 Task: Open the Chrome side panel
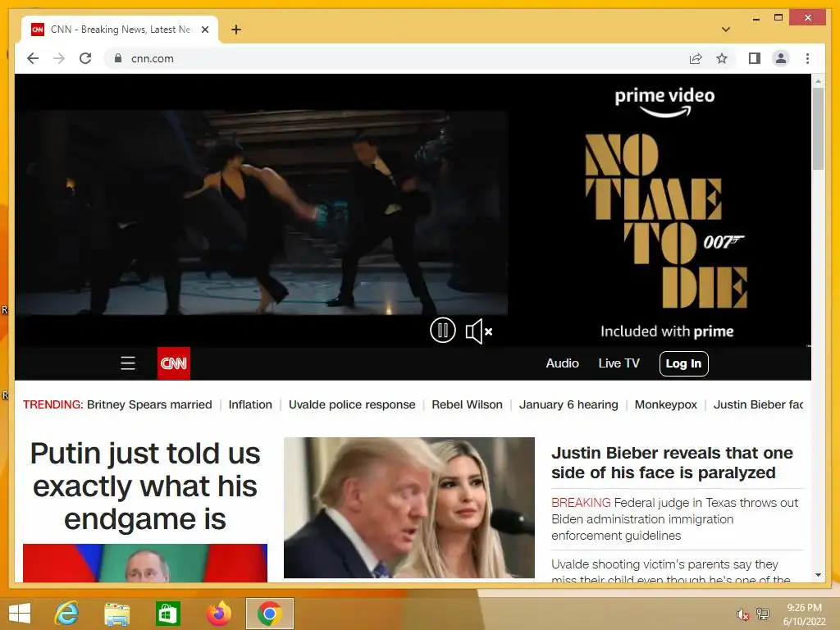click(x=755, y=58)
